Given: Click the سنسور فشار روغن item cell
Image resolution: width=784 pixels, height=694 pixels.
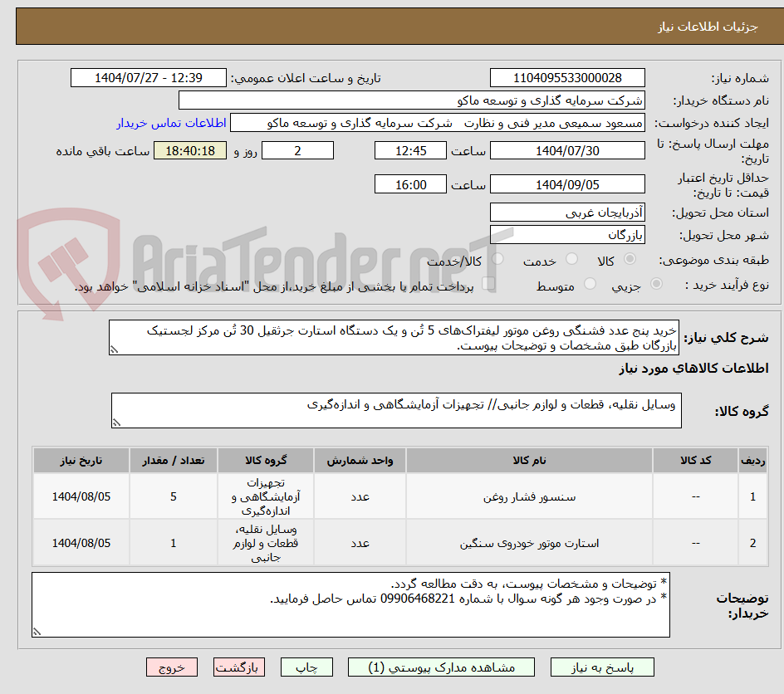Looking at the screenshot, I should click(529, 496).
